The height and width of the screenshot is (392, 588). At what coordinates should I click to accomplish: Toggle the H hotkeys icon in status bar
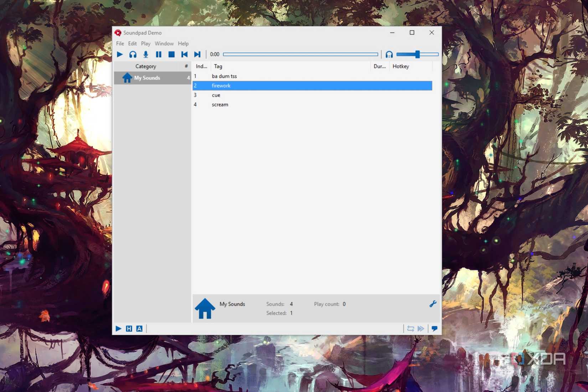(x=129, y=329)
